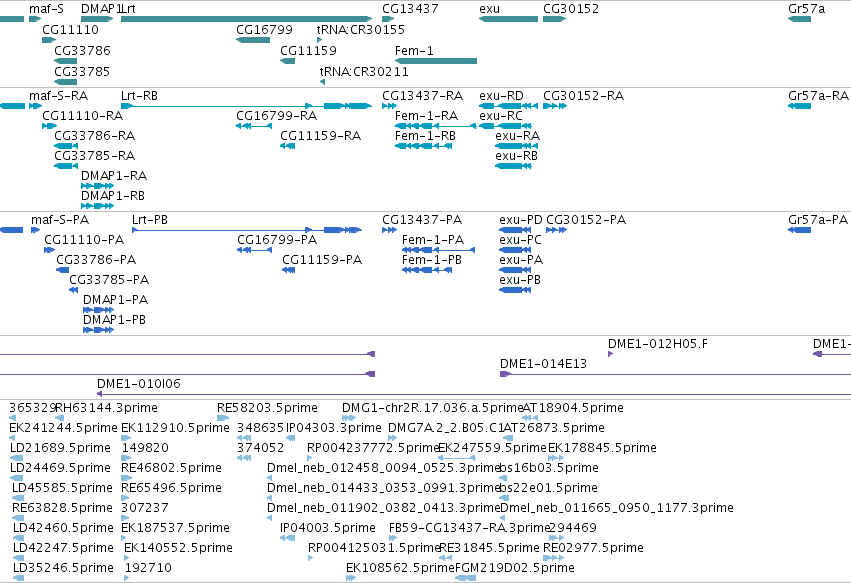Viewport: 851px width, 583px height.
Task: Click the CG16799 gene bar
Action: click(253, 40)
